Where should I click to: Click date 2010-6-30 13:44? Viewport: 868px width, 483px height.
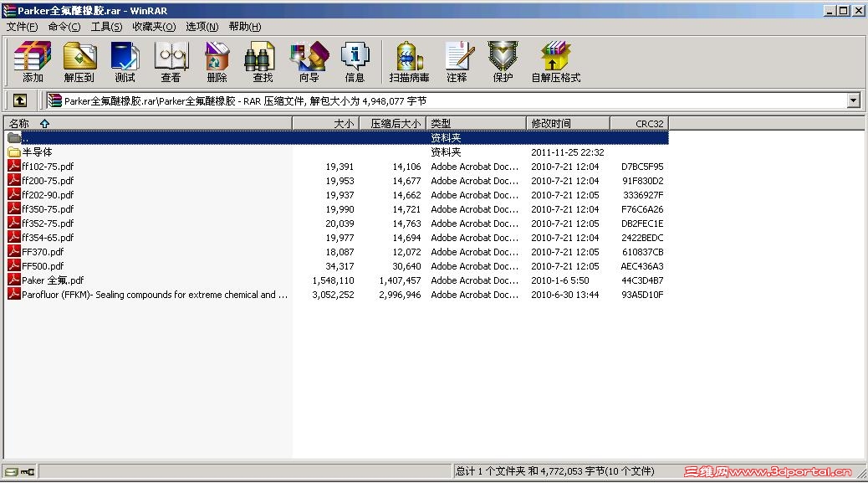564,295
